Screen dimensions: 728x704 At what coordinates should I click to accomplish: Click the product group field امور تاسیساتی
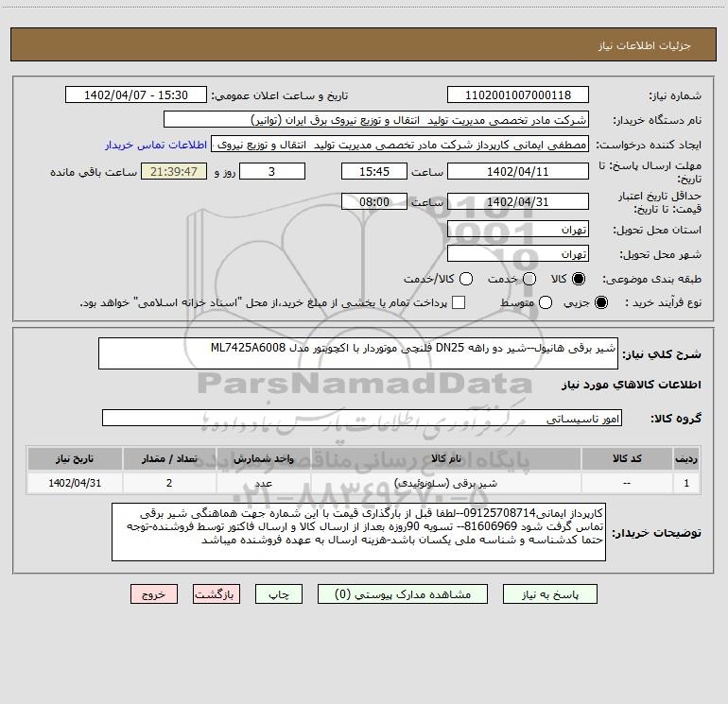click(x=362, y=418)
